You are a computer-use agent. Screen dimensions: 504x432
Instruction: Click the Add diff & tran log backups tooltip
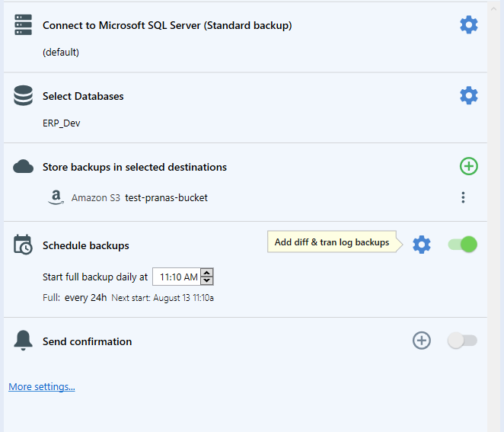[x=332, y=242]
